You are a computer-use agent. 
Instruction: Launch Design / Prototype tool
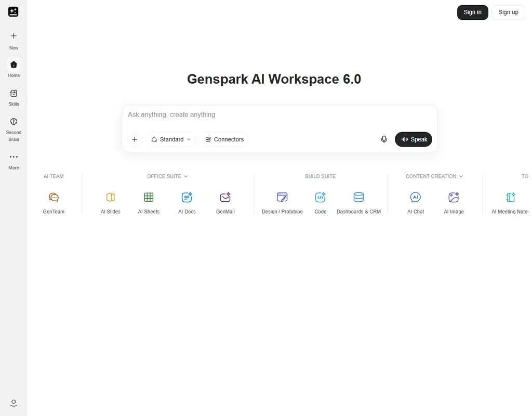[x=282, y=203]
